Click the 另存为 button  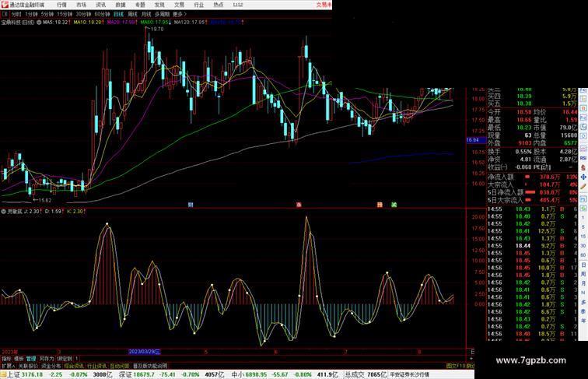tap(47, 359)
